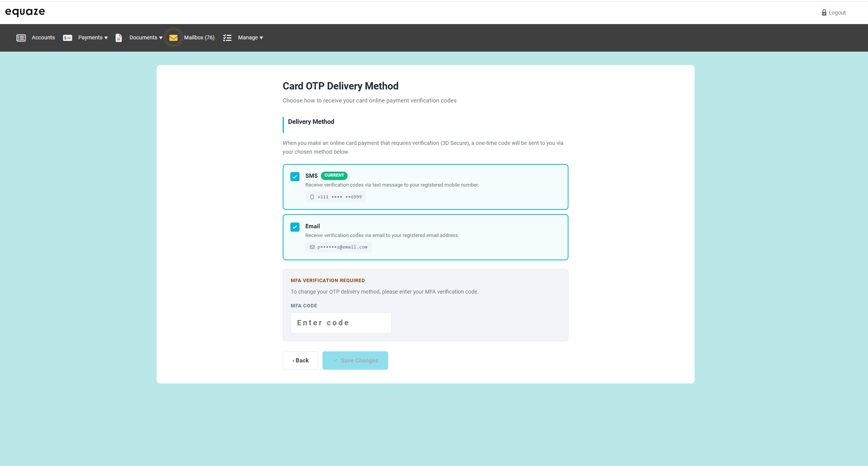This screenshot has height=466, width=868.
Task: Click the phone icon beside masked number
Action: pyautogui.click(x=312, y=197)
